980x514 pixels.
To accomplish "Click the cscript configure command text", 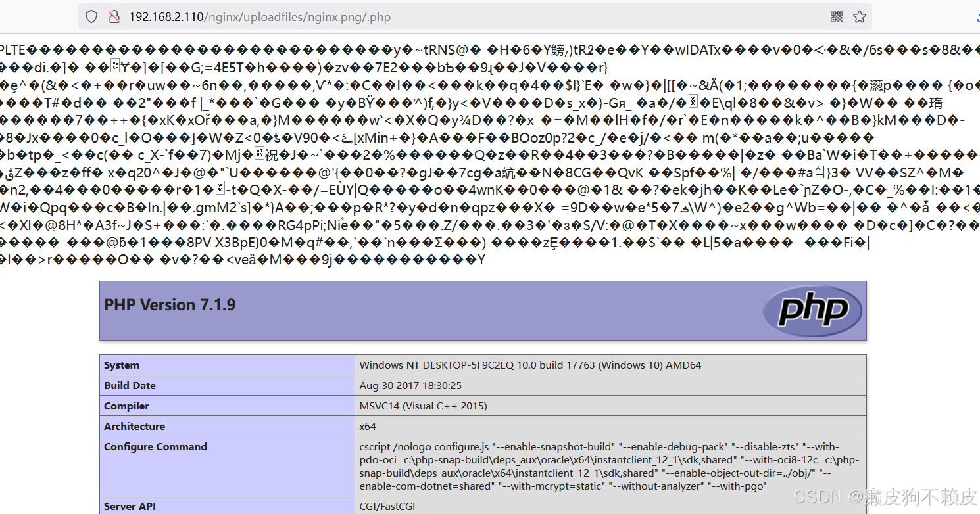I will [609, 467].
